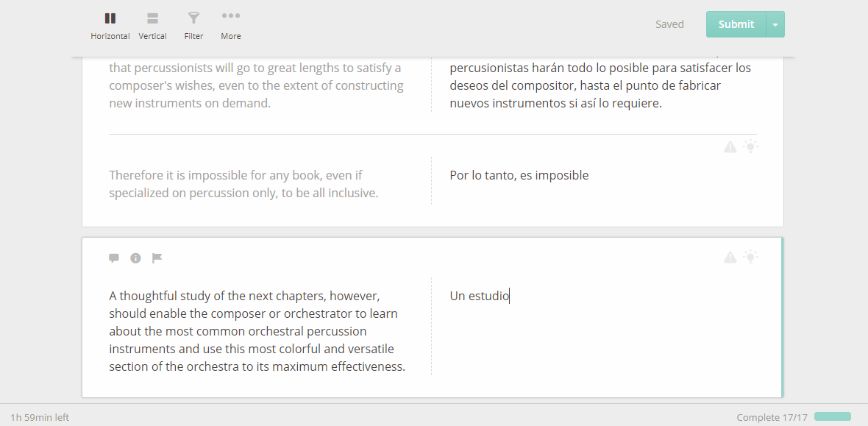Switch to Horizontal layout view

[110, 26]
